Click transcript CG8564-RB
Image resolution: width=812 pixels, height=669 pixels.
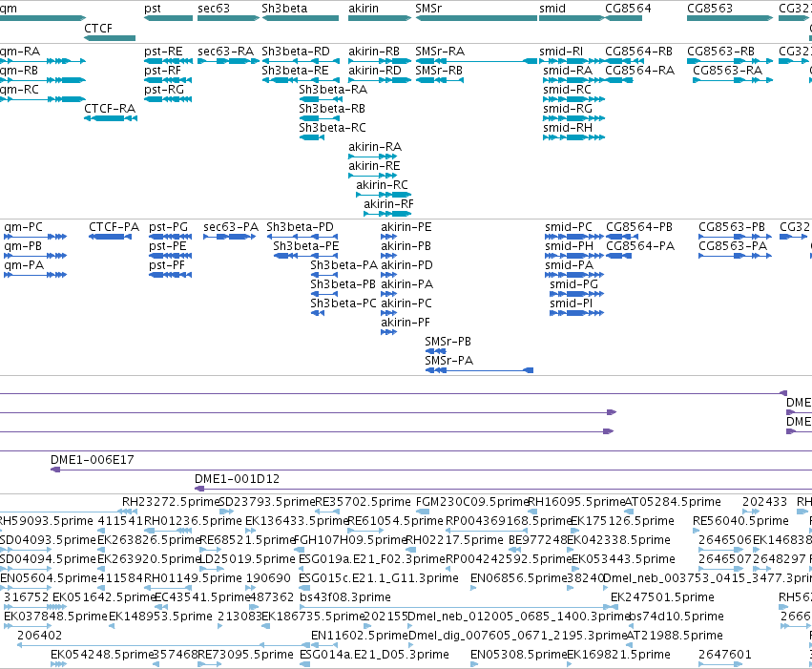pyautogui.click(x=623, y=61)
